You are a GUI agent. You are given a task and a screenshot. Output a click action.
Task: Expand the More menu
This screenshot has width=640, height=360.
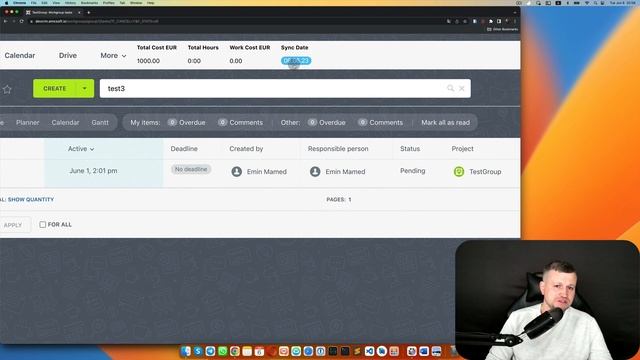[x=113, y=56]
